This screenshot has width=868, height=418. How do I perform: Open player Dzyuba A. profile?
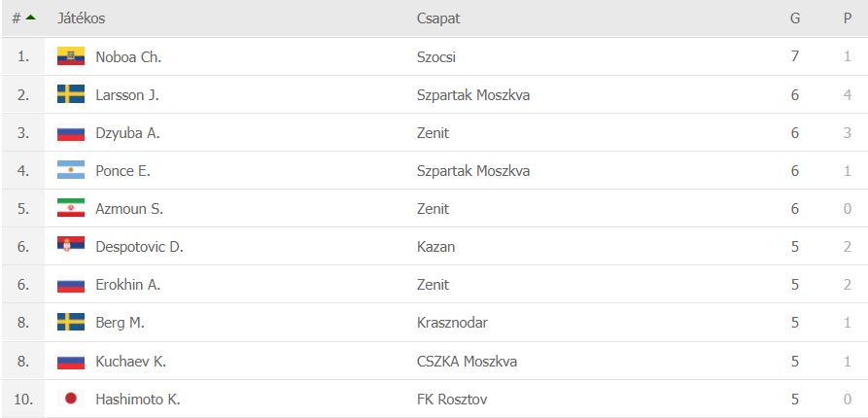pyautogui.click(x=128, y=133)
